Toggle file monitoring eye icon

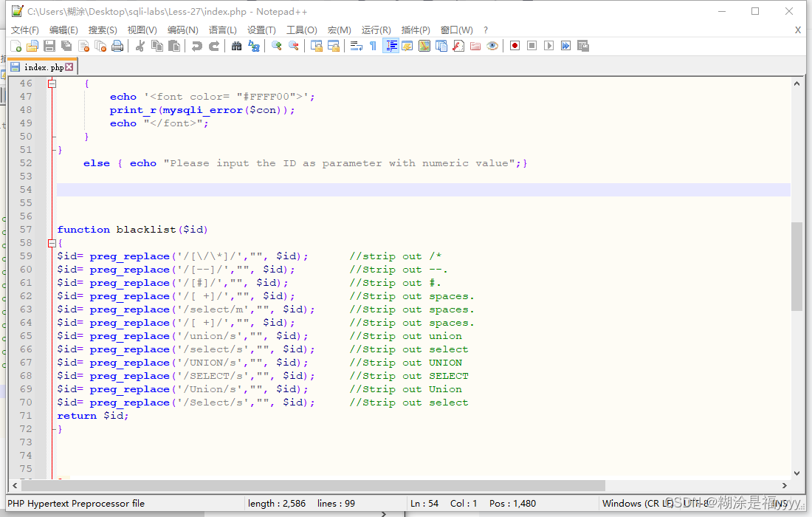[492, 46]
